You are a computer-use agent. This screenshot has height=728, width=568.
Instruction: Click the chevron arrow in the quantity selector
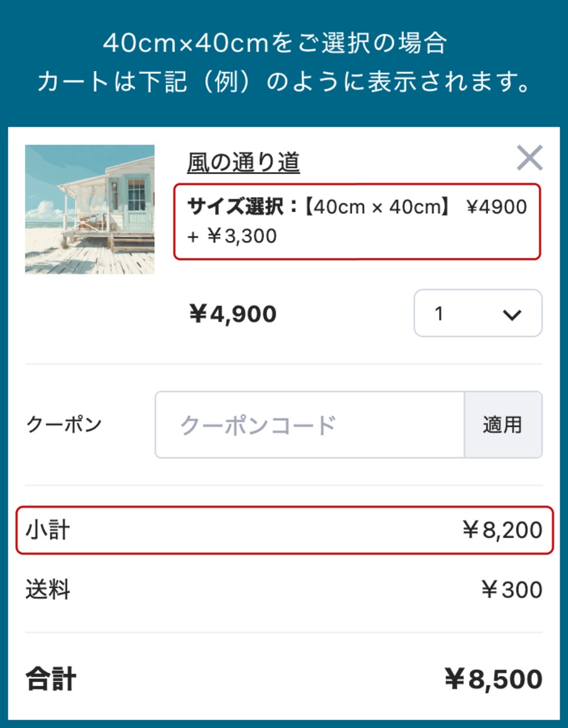[512, 314]
